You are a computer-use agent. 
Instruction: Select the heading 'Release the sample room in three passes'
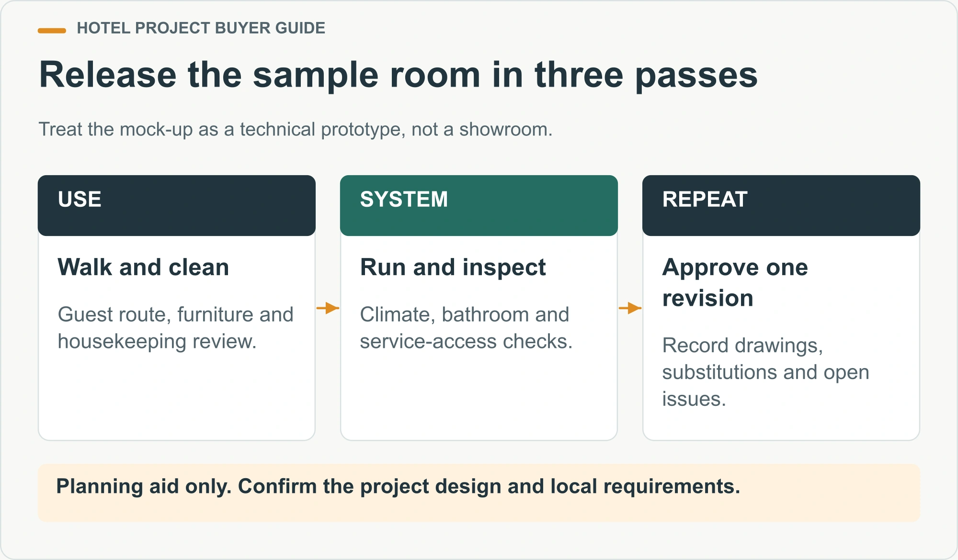click(398, 75)
